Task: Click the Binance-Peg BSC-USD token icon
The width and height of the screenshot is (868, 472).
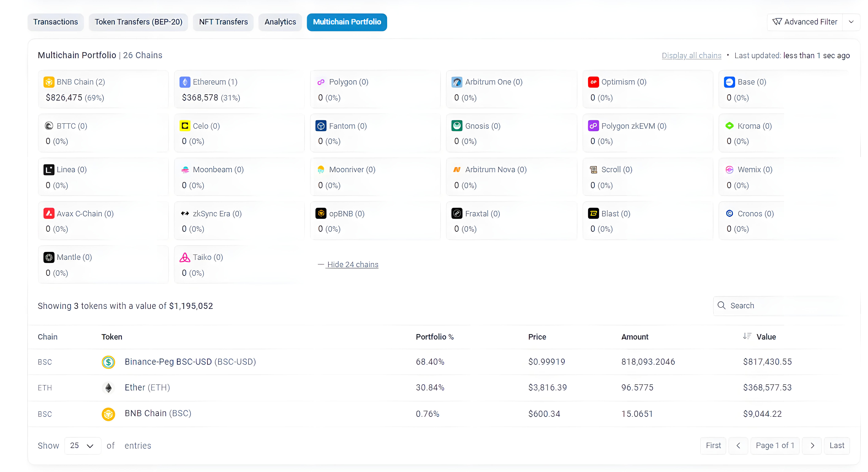Action: coord(108,362)
